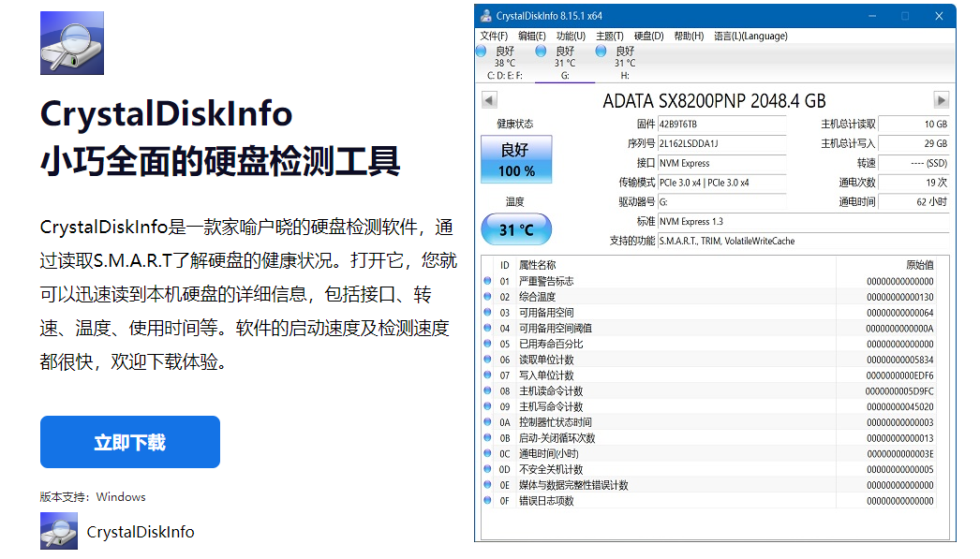
Task: Click raw value 0000000005D9FC
Action: [x=899, y=391]
